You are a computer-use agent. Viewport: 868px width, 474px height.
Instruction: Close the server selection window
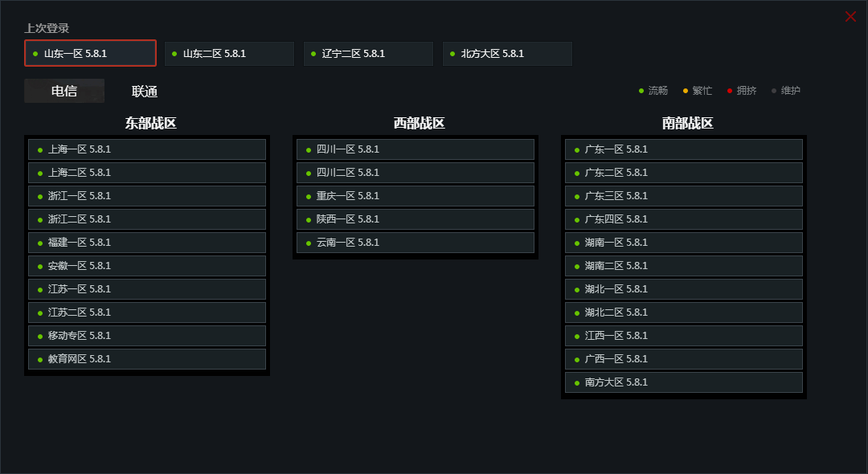pos(850,17)
